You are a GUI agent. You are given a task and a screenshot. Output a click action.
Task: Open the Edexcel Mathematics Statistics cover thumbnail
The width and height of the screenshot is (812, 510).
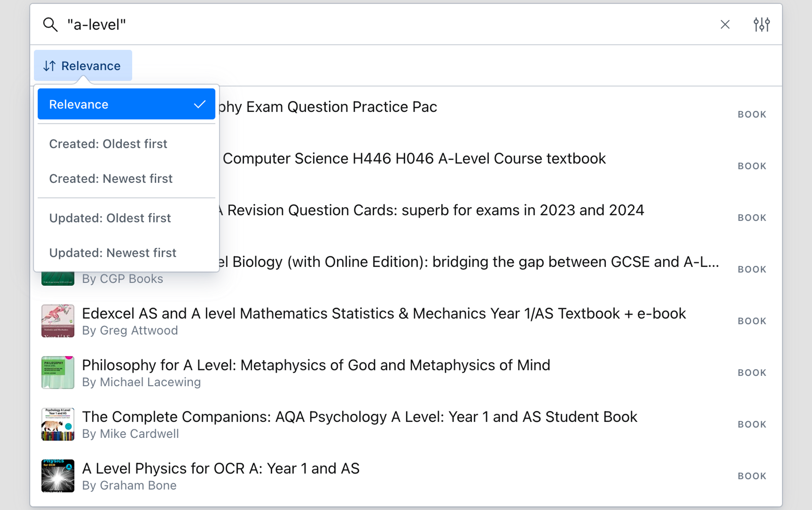(x=58, y=321)
